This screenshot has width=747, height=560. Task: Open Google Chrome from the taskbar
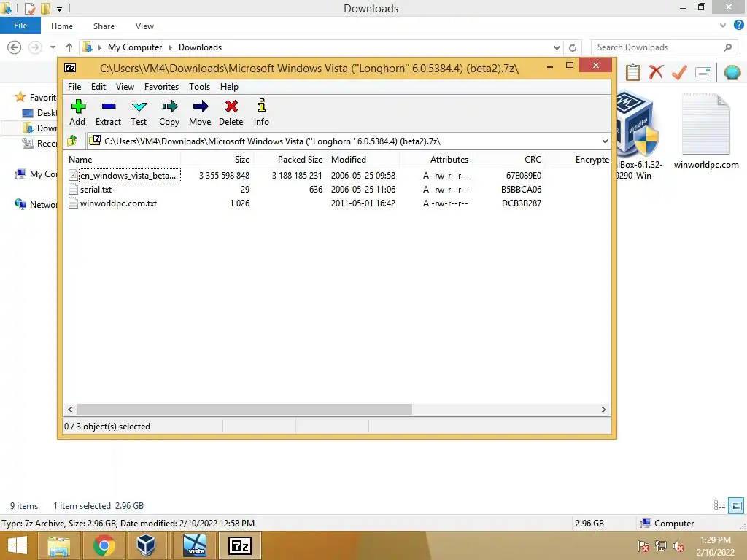click(104, 545)
